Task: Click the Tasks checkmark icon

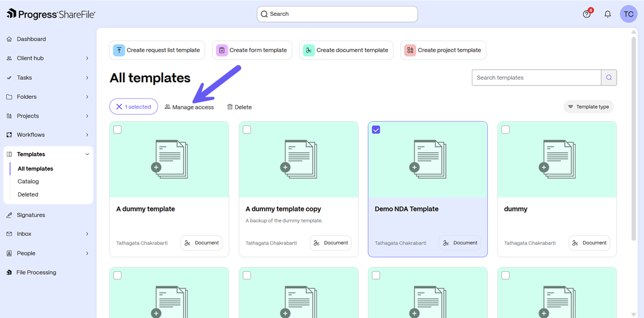Action: pos(9,78)
